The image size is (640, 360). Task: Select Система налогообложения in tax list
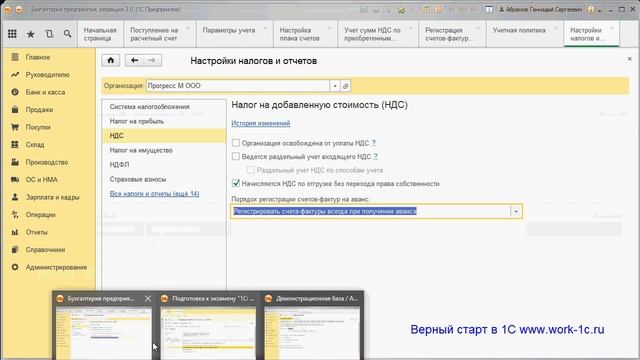[x=164, y=107]
